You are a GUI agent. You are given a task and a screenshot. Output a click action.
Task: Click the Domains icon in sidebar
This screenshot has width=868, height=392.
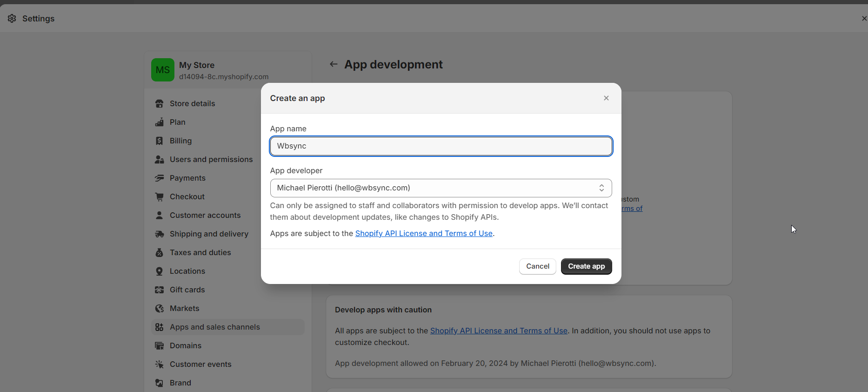(160, 345)
